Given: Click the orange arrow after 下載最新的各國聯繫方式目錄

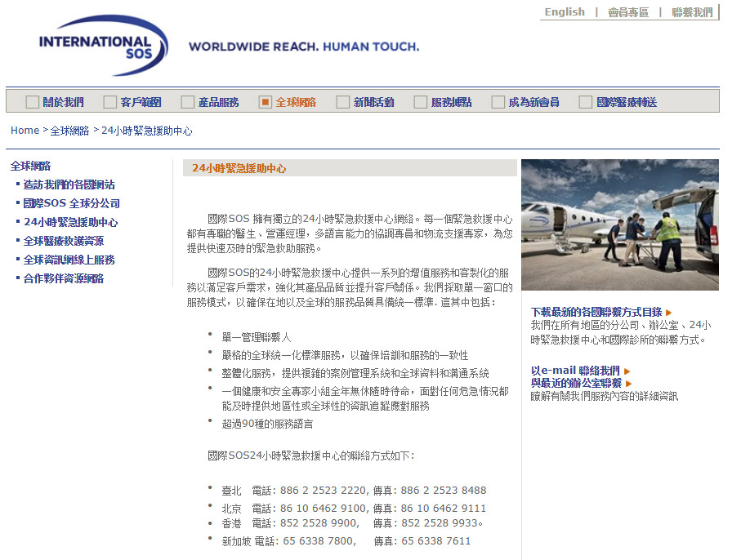Looking at the screenshot, I should [669, 313].
